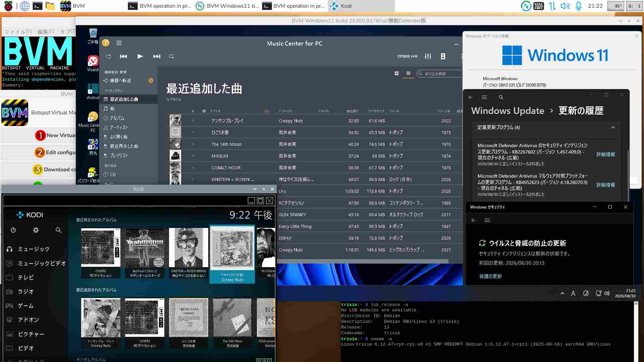Image resolution: width=644 pixels, height=362 pixels.
Task: Collapse the 定義更新プログラム (4) section
Action: coord(613,127)
